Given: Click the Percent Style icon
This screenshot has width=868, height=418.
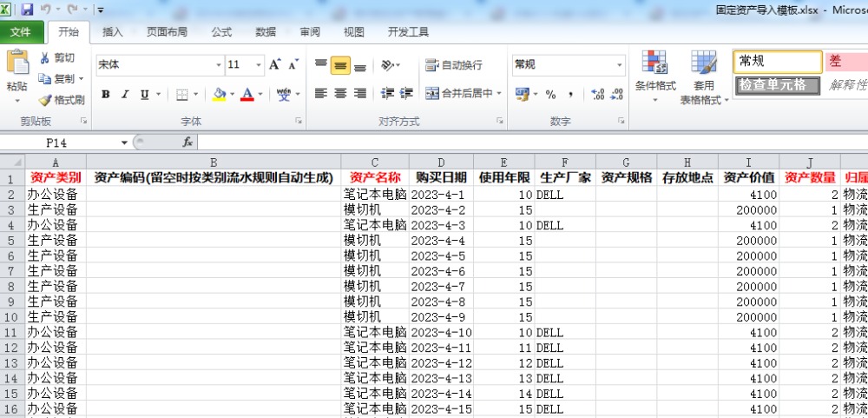Looking at the screenshot, I should (x=550, y=94).
